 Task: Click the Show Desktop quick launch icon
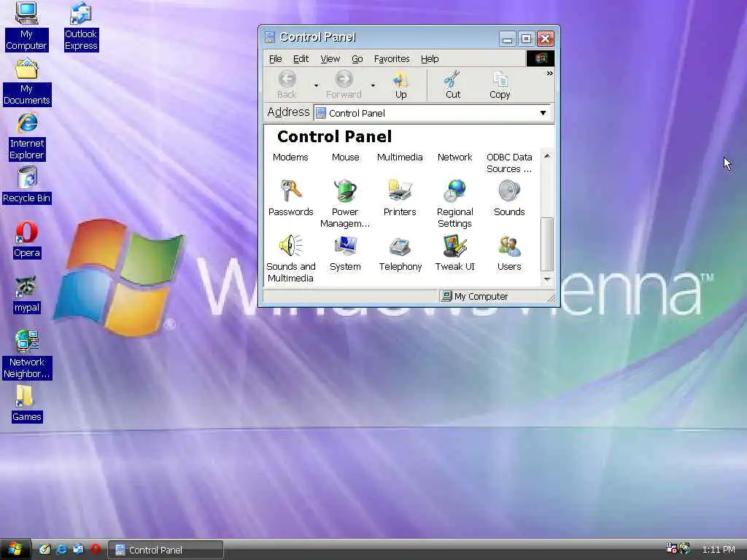44,550
